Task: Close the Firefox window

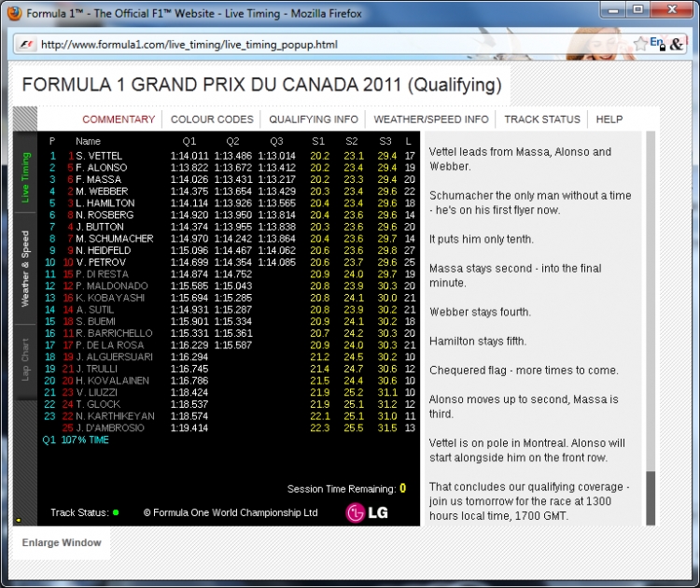Action: click(x=672, y=10)
